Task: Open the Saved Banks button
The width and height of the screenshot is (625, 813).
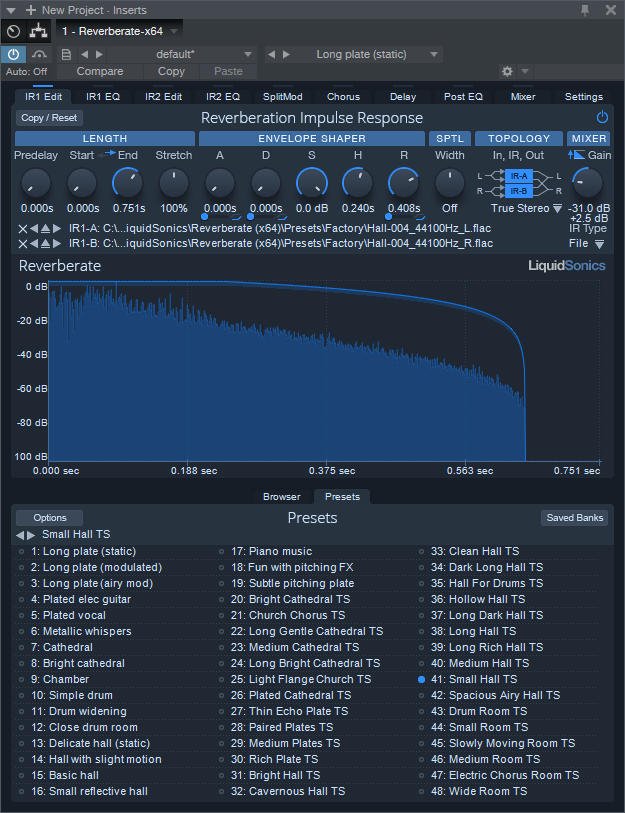Action: [574, 517]
